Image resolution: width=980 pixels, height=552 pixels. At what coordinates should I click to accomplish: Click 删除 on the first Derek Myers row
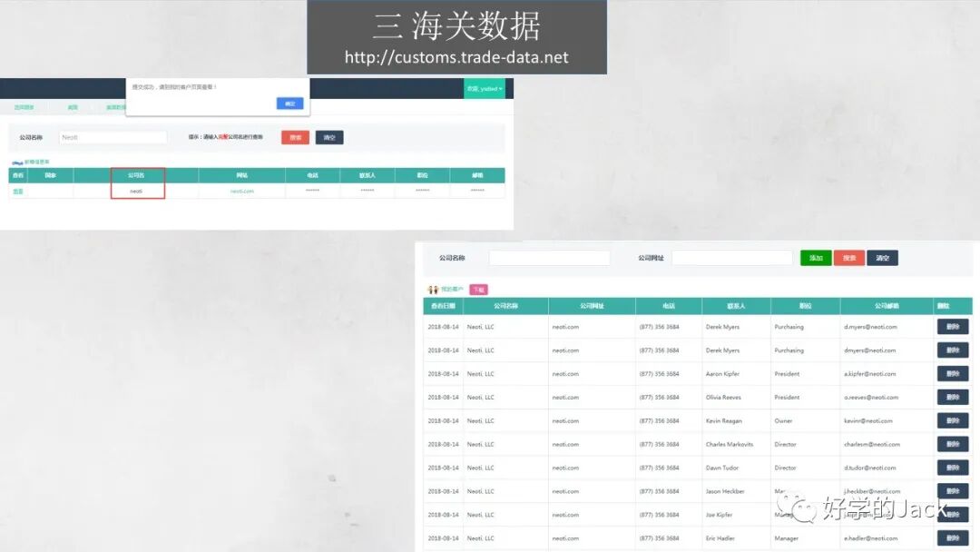952,326
